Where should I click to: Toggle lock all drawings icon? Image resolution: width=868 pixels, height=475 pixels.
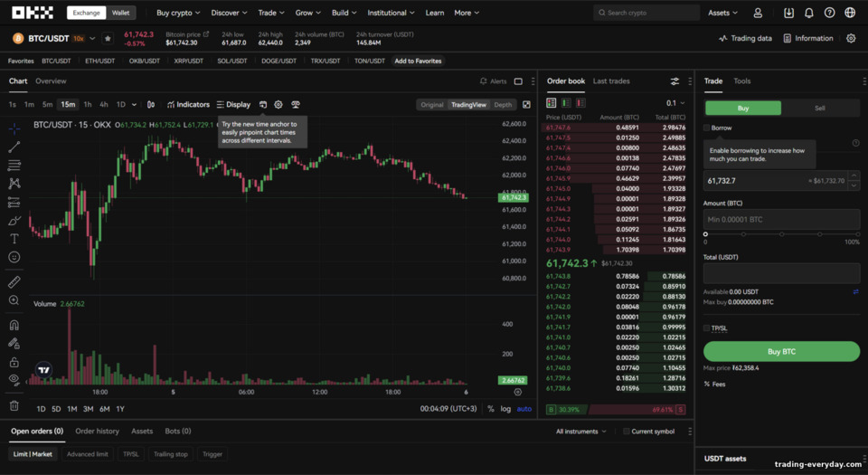tap(14, 362)
